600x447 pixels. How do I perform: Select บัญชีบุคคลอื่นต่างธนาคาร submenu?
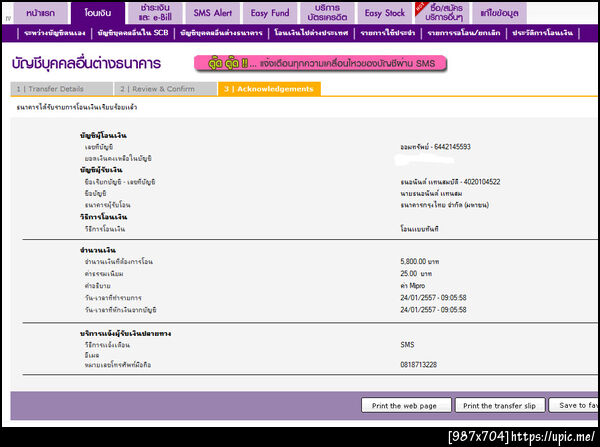tap(221, 33)
